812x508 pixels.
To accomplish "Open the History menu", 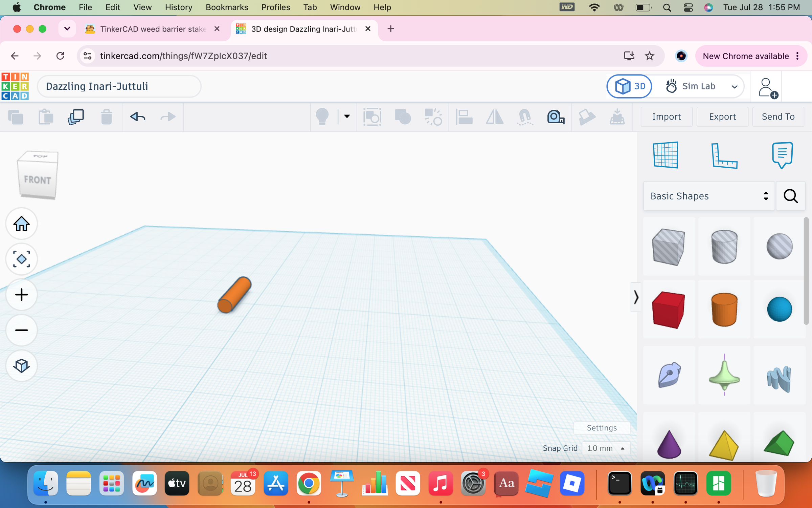I will pos(179,7).
